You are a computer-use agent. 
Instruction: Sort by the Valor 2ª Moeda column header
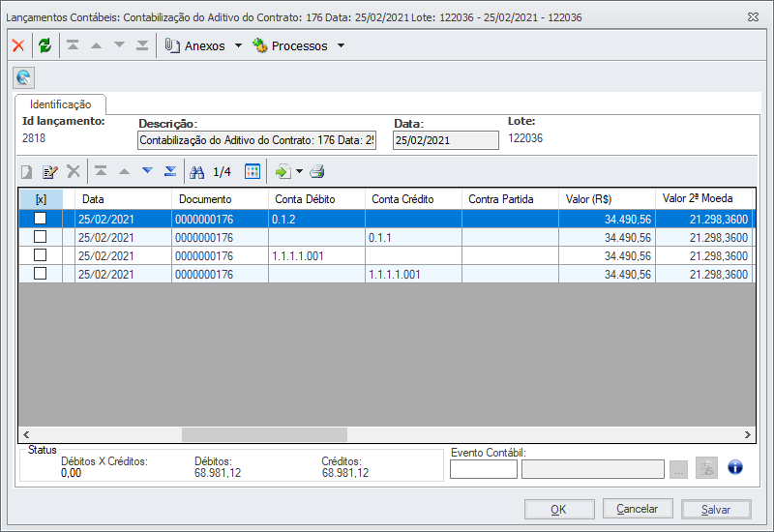(704, 199)
